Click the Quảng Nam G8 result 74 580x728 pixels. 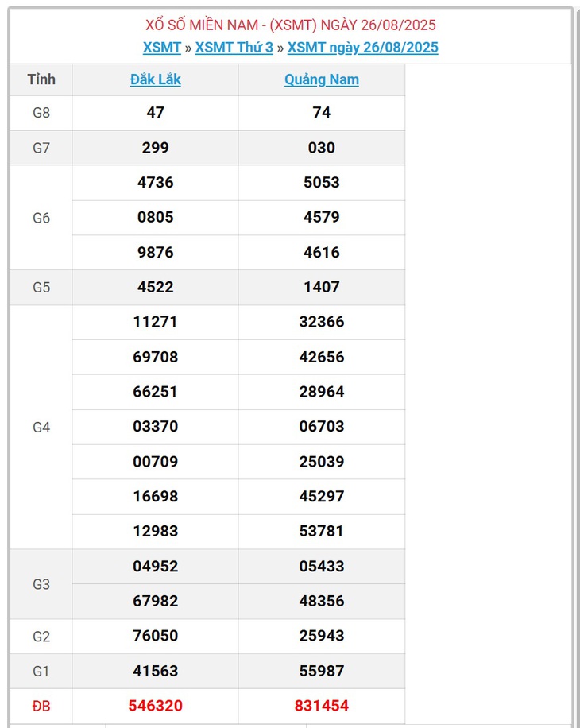(x=322, y=112)
